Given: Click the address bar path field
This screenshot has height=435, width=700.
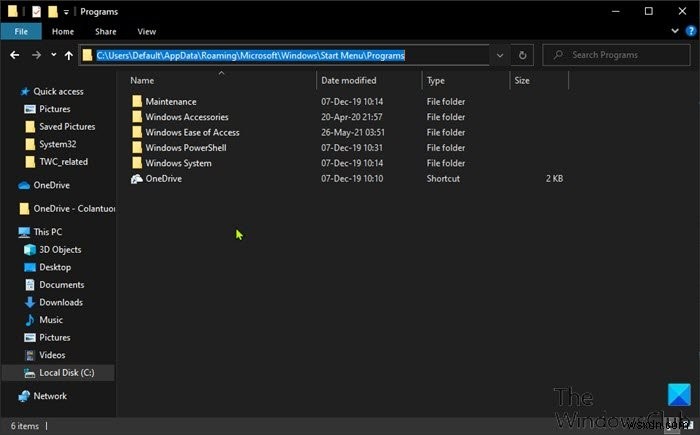Looking at the screenshot, I should (x=284, y=55).
